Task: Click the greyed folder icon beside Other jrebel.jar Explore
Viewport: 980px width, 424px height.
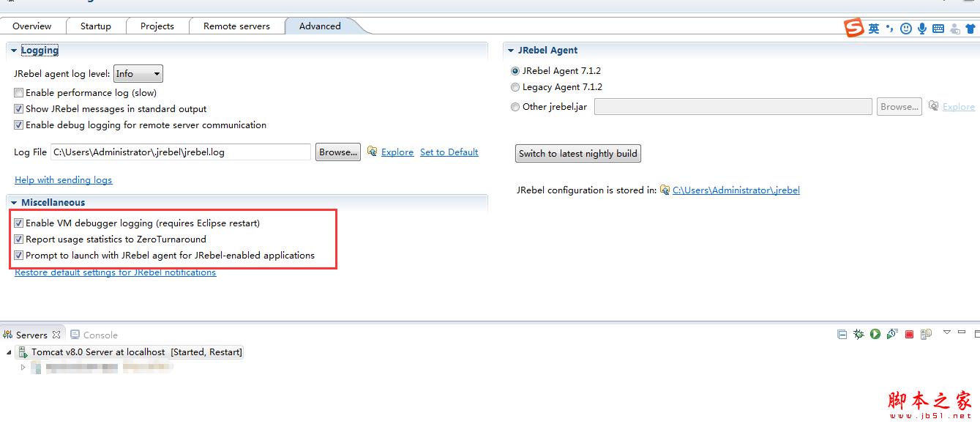Action: [933, 106]
